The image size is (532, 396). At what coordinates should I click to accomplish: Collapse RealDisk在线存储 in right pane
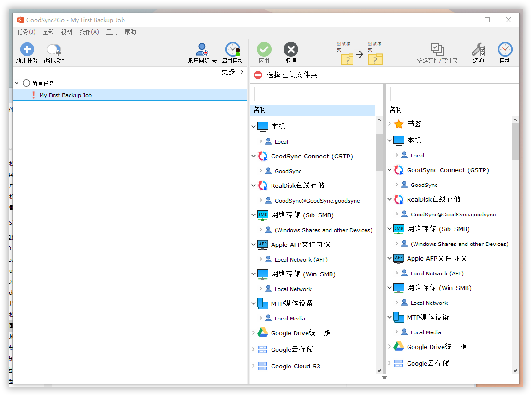[390, 199]
